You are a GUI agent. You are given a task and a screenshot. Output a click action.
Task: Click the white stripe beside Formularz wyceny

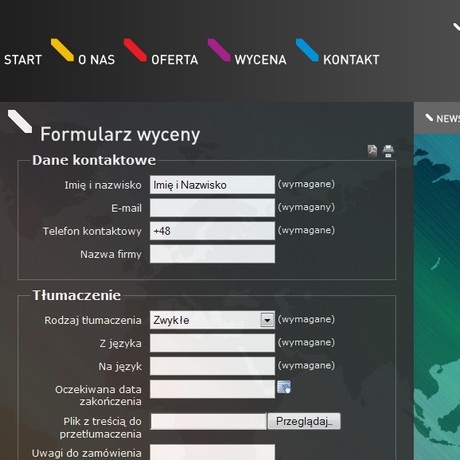(20, 121)
